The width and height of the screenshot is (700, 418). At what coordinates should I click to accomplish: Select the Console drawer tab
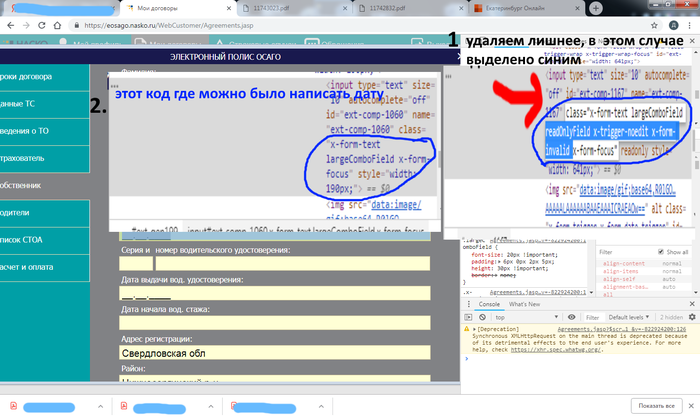(489, 303)
